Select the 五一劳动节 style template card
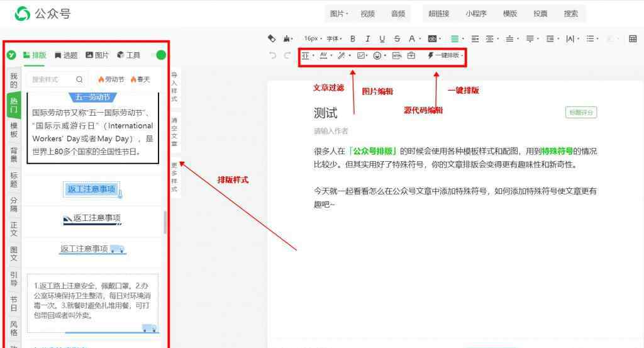The image size is (644, 348). (x=93, y=128)
